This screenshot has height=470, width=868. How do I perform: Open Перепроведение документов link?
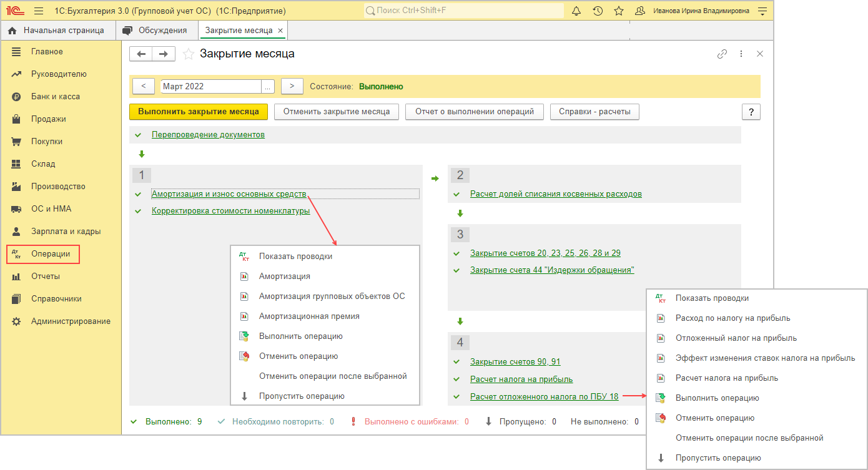(208, 135)
